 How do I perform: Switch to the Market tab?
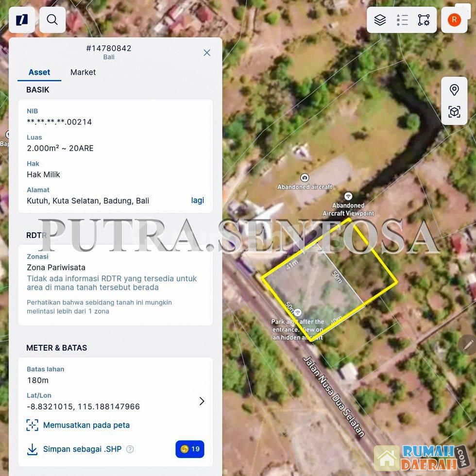click(83, 72)
